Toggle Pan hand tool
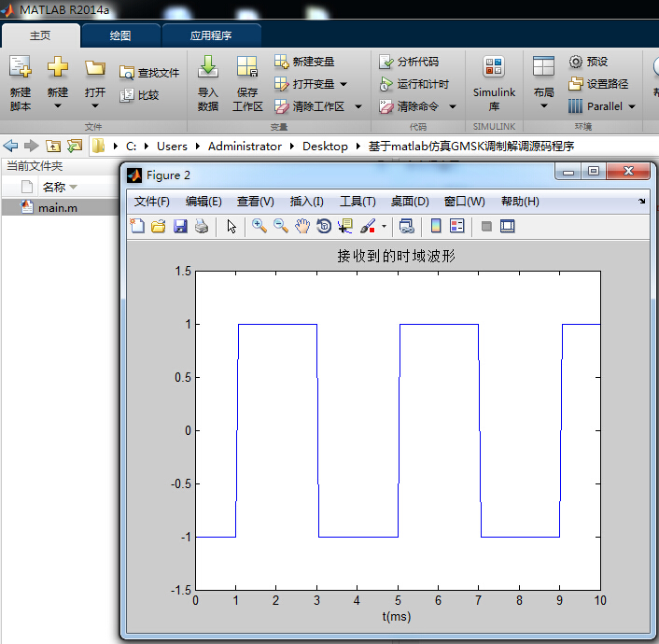The width and height of the screenshot is (659, 644). tap(302, 226)
